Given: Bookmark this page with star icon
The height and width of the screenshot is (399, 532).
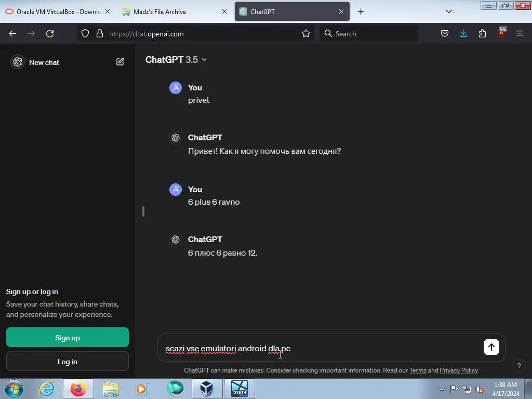Looking at the screenshot, I should (305, 34).
